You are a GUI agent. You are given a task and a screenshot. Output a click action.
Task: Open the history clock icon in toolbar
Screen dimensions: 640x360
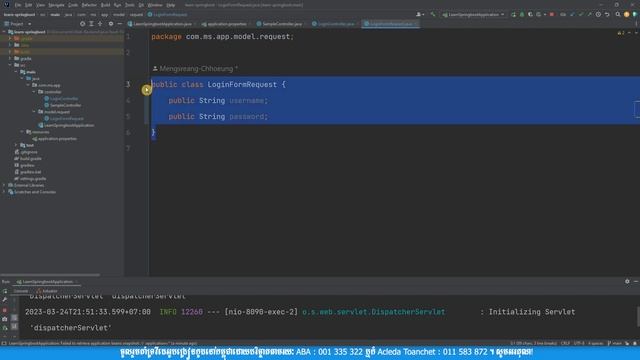pyautogui.click(x=598, y=15)
